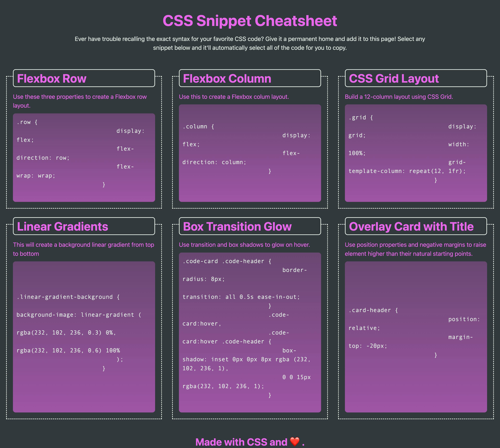Click the CSS Snippet Cheatsheet page title
The image size is (500, 448).
click(250, 21)
